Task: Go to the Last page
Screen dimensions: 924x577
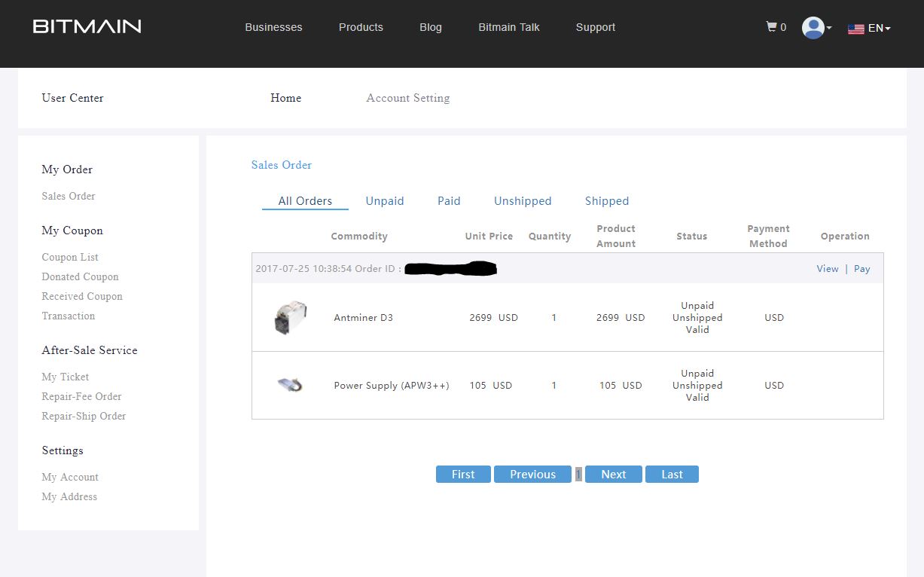Action: (x=672, y=475)
